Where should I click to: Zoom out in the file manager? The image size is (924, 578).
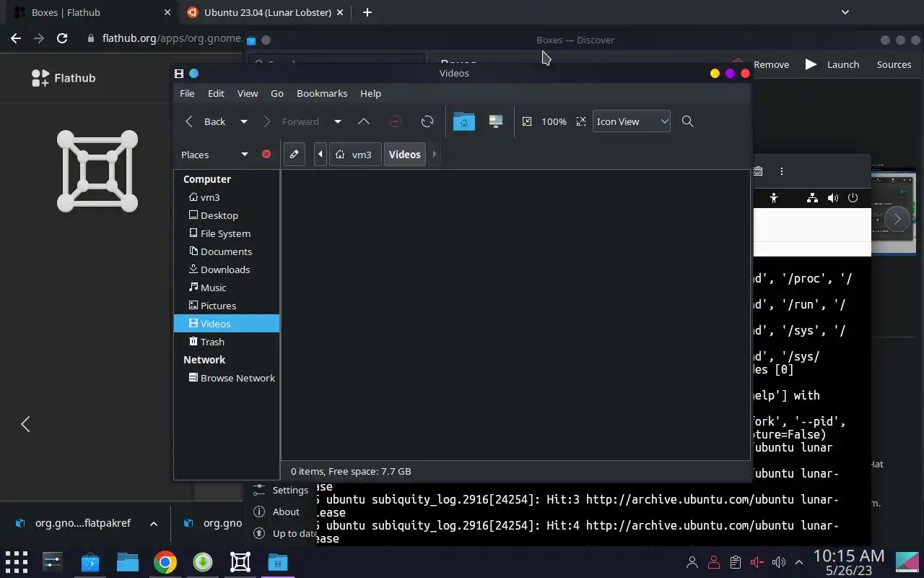click(x=527, y=121)
